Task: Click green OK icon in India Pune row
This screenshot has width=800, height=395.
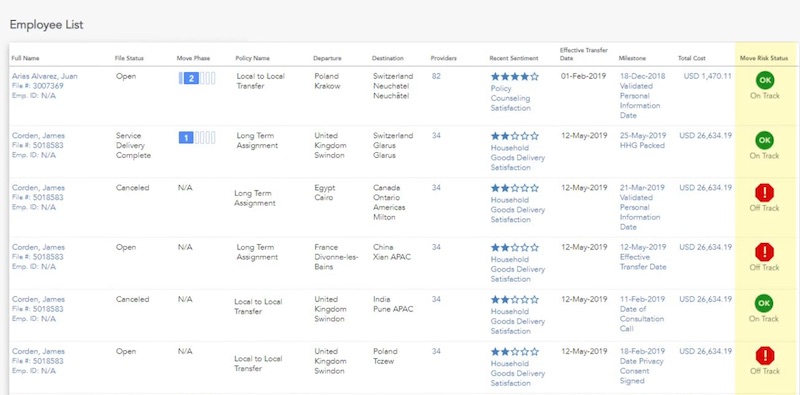Action: 764,303
